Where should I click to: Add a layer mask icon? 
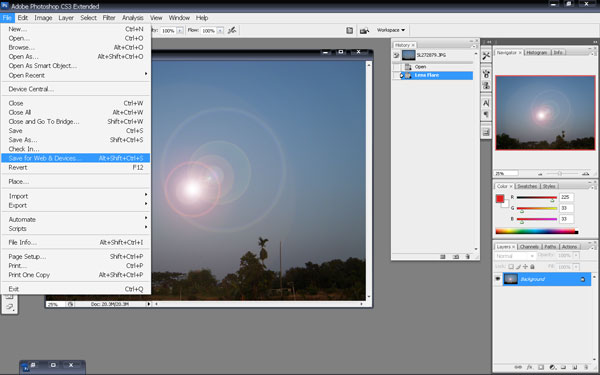[x=541, y=367]
